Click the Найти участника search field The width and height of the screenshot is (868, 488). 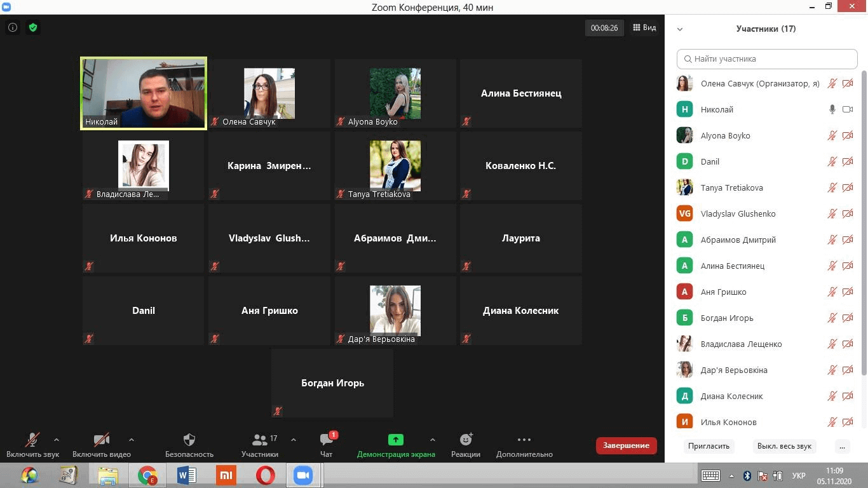[x=767, y=59]
